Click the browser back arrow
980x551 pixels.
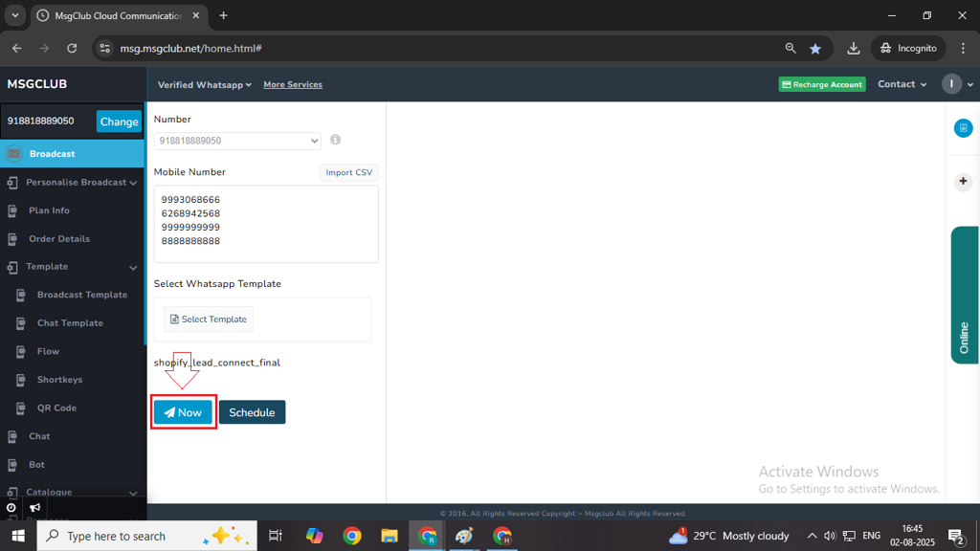pos(17,48)
